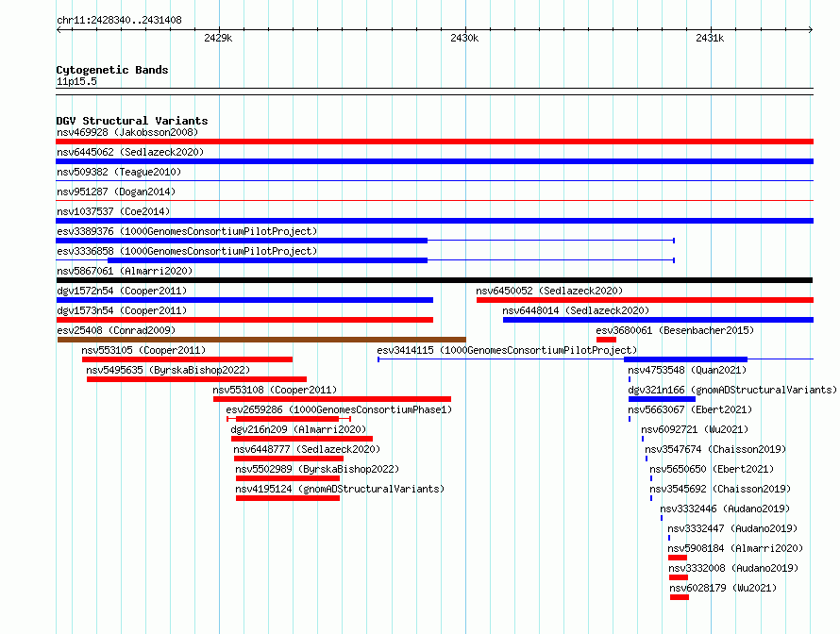
Task: Open nsv6092721 (Wu2021) label
Action: [x=695, y=429]
